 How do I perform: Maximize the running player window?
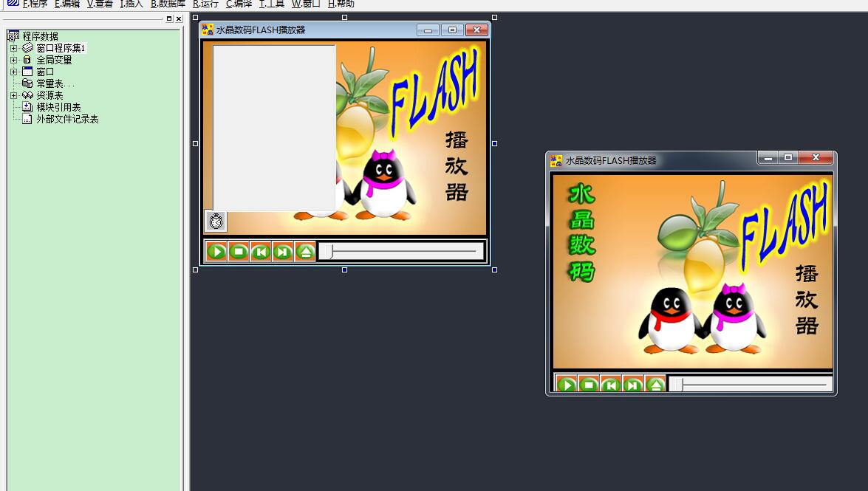coord(787,158)
